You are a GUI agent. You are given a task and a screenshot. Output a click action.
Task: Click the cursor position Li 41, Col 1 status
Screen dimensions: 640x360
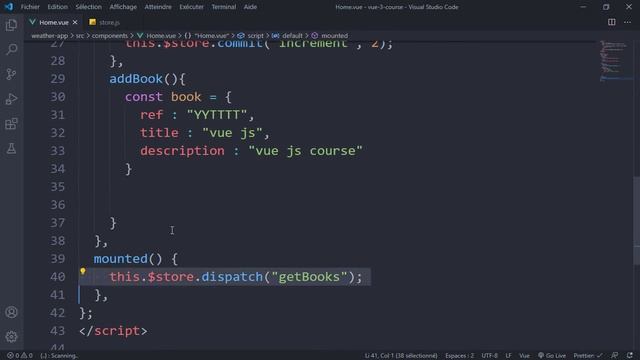[401, 356]
